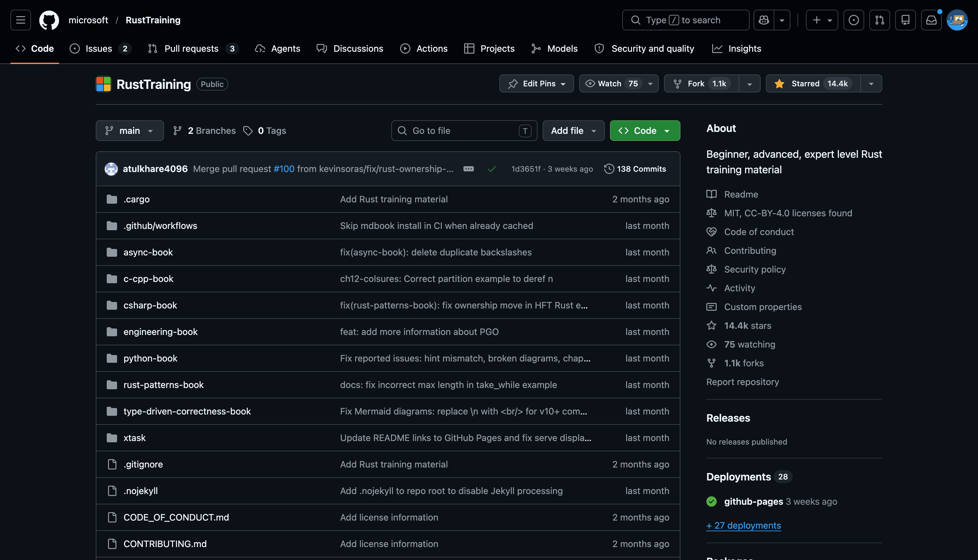Click the Readme book icon in About

click(x=712, y=194)
